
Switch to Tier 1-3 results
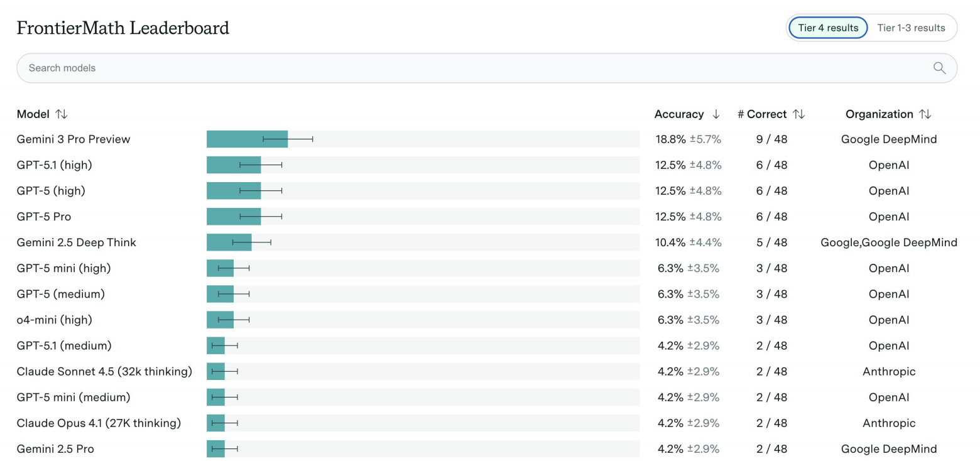[911, 28]
